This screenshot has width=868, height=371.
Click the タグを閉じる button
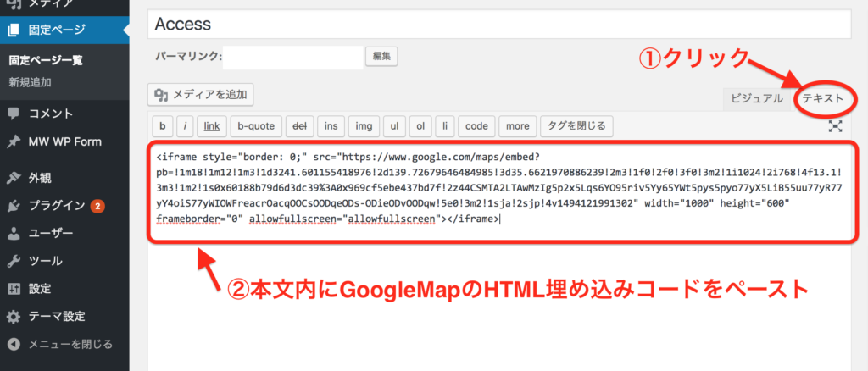[x=576, y=126]
